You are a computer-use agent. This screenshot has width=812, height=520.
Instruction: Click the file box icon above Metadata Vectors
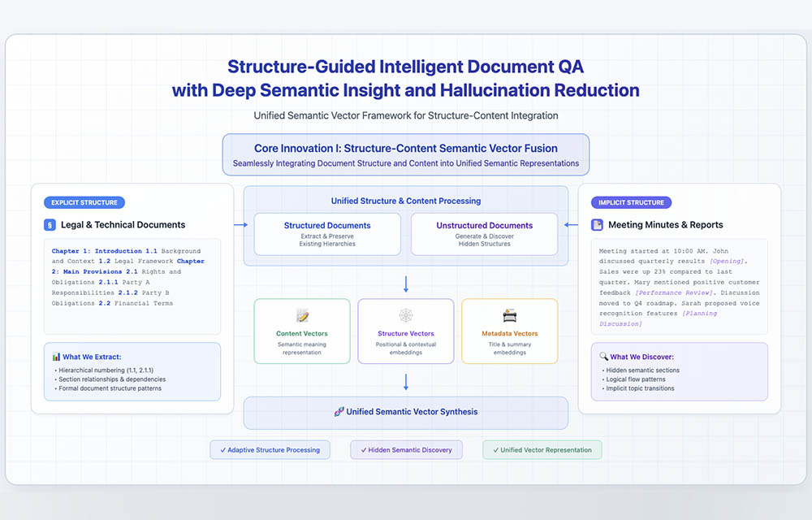pos(510,315)
